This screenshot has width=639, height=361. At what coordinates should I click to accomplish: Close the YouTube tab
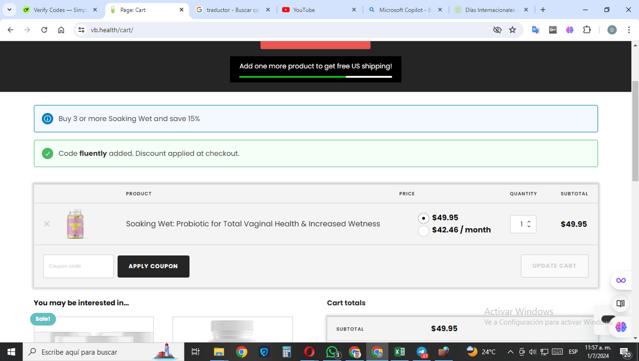(354, 10)
